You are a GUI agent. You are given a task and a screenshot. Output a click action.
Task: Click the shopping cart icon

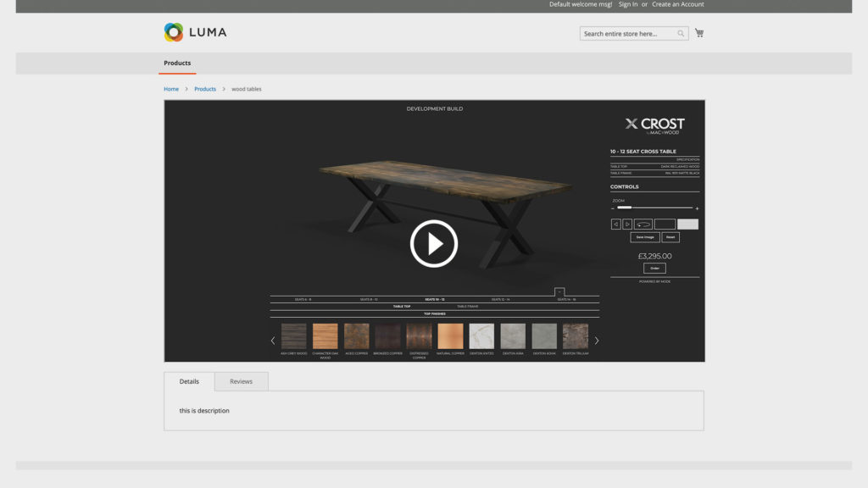(x=699, y=33)
